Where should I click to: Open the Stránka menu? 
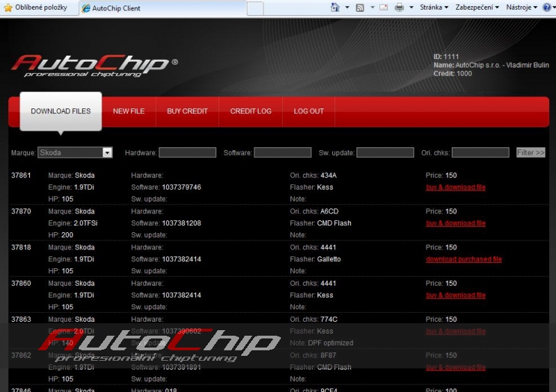click(x=434, y=7)
